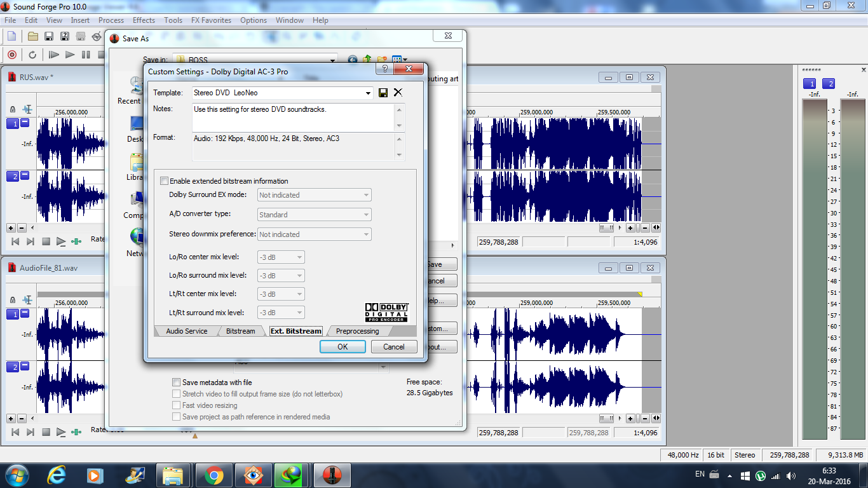Click the Windows Start button
Image resolution: width=868 pixels, height=488 pixels.
tap(17, 475)
